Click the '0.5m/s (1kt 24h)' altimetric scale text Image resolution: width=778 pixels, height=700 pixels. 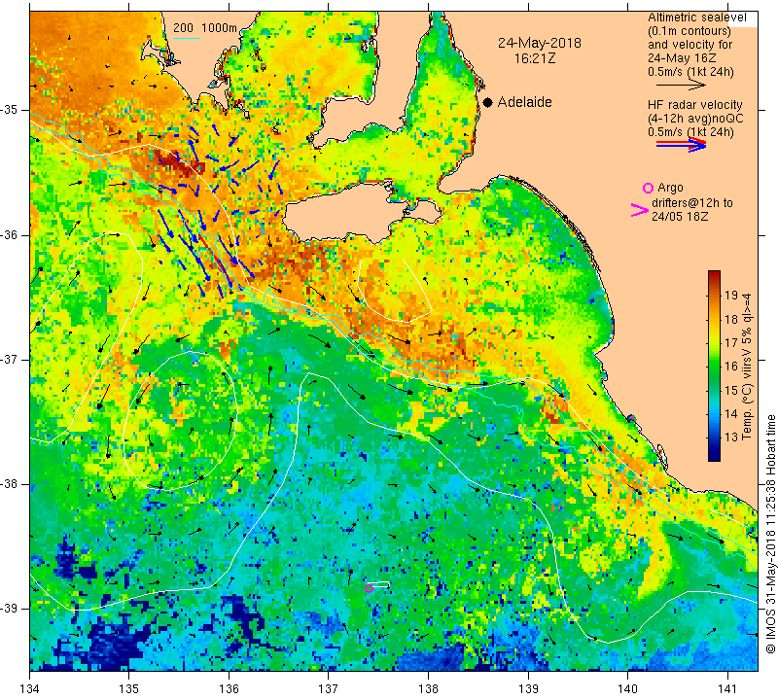tap(690, 72)
